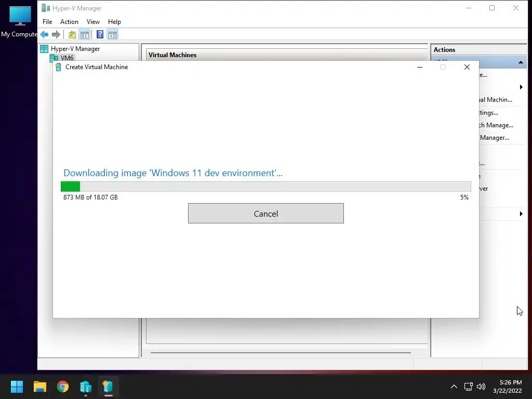The height and width of the screenshot is (399, 532).
Task: Minimize the Create Virtual Machine dialog
Action: coord(420,67)
